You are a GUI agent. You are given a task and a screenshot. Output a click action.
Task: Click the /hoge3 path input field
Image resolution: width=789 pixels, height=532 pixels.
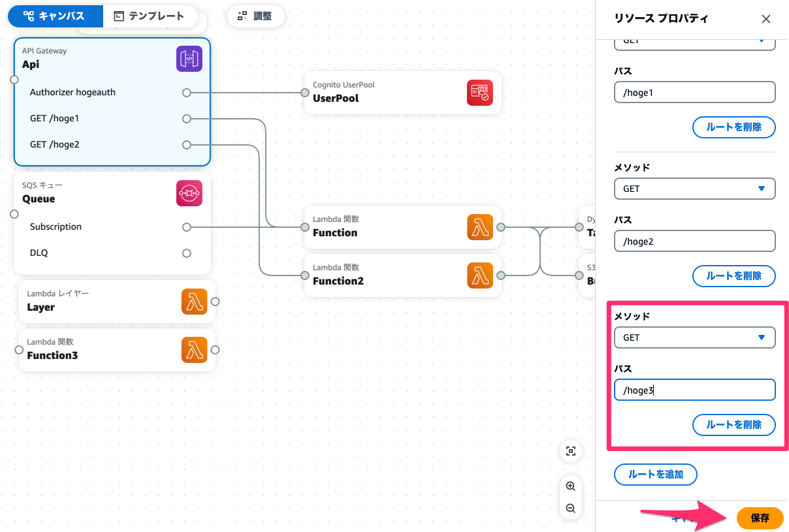click(695, 390)
